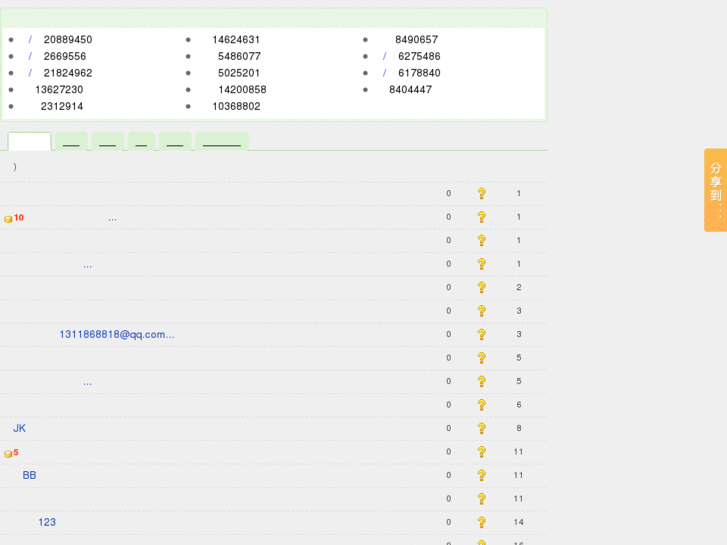
Task: Click the question mark icon in the 123 row
Action: 482,522
